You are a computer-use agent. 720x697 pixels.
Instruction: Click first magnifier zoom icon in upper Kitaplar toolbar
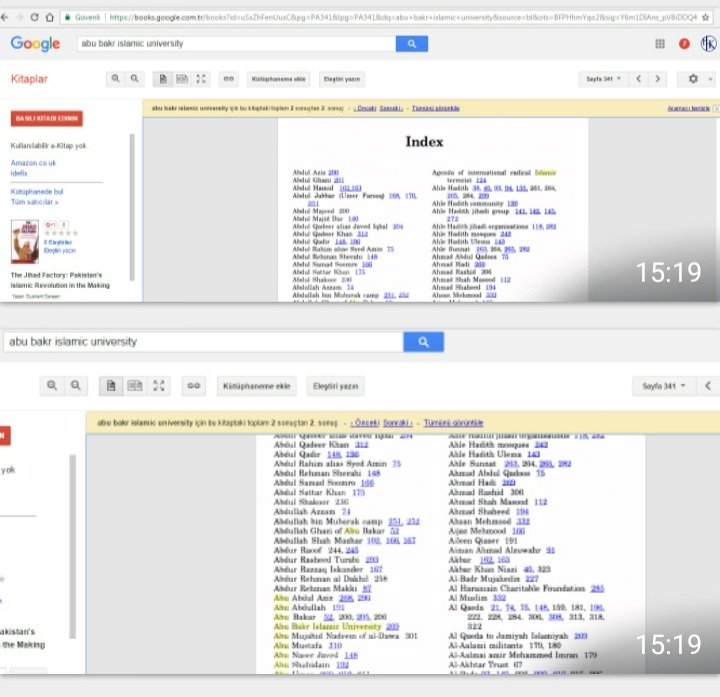(x=116, y=79)
